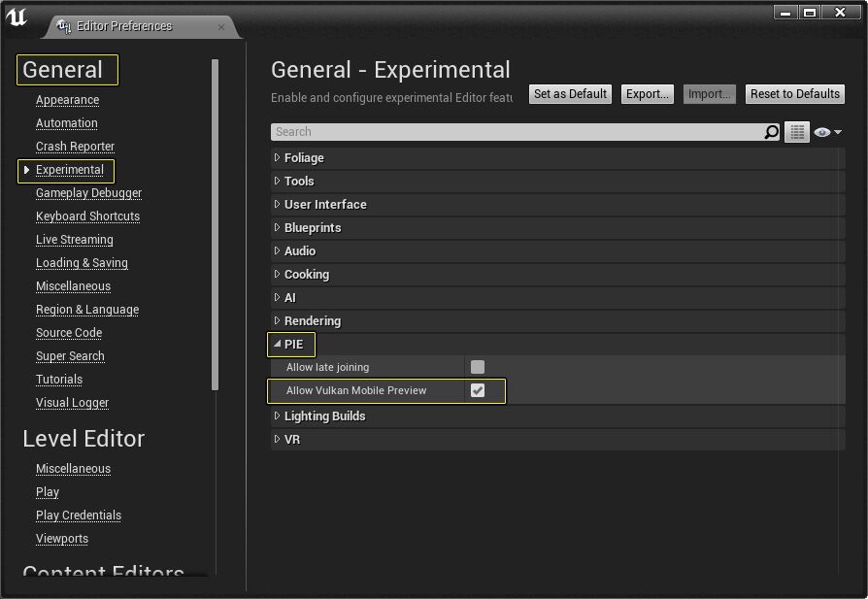Open the Keyboard Shortcuts settings page
Viewport: 868px width, 599px height.
pos(87,216)
